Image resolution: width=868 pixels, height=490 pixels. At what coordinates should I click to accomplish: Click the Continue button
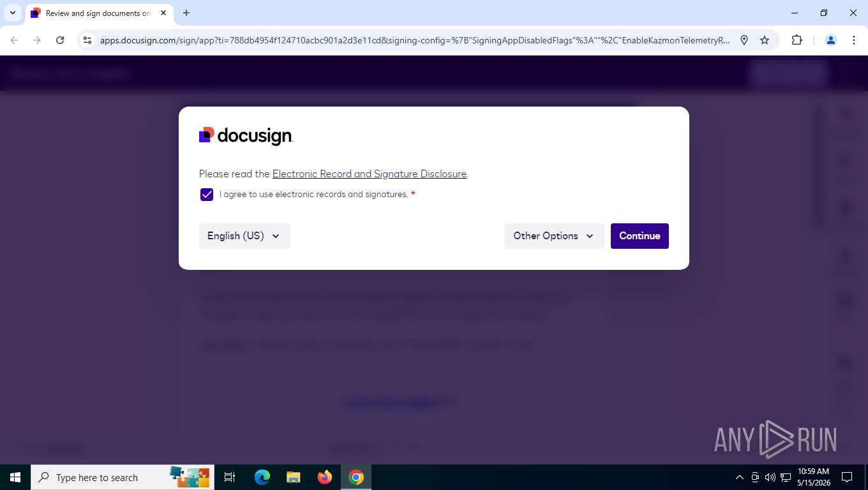[640, 236]
